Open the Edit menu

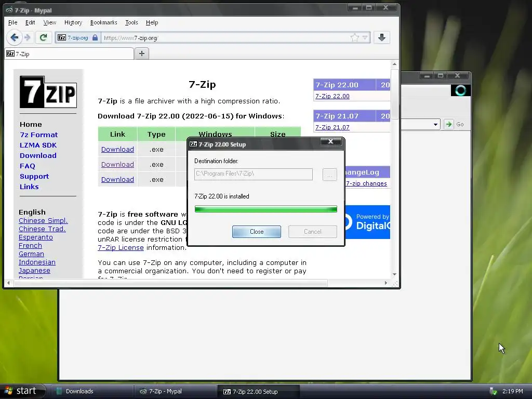coord(30,22)
